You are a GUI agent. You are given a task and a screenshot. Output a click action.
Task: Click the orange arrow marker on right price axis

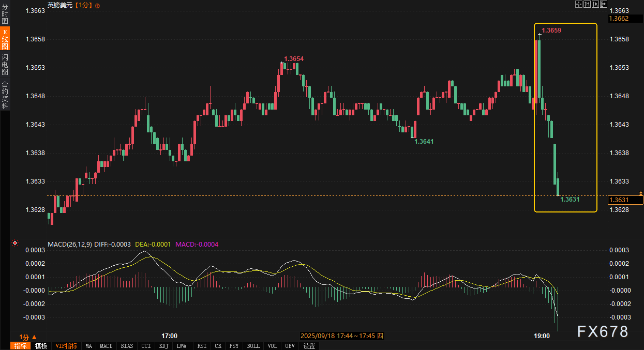[641, 193]
